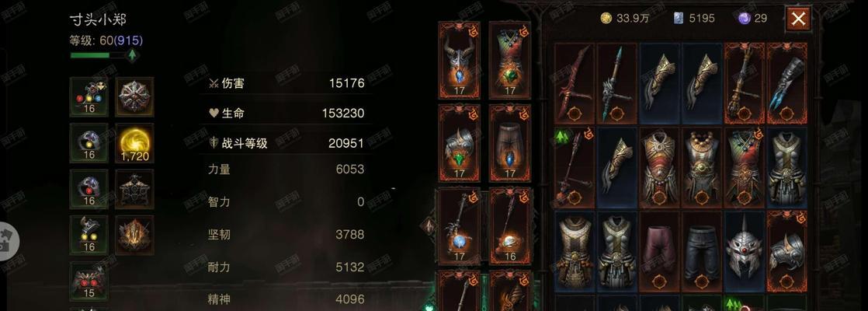Select the equipped horned helmet, rank 17
868x311 pixels.
click(459, 60)
